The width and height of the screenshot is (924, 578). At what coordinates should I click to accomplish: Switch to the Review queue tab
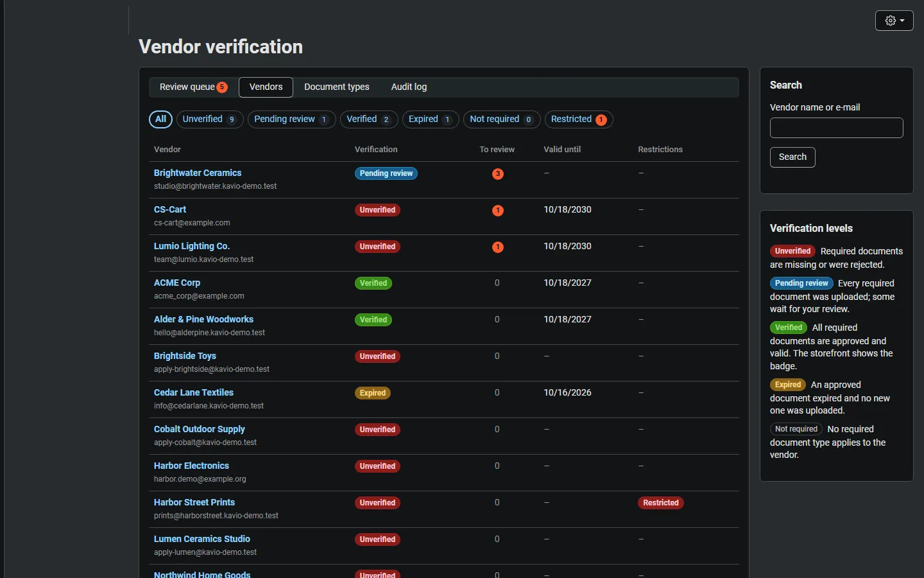193,87
